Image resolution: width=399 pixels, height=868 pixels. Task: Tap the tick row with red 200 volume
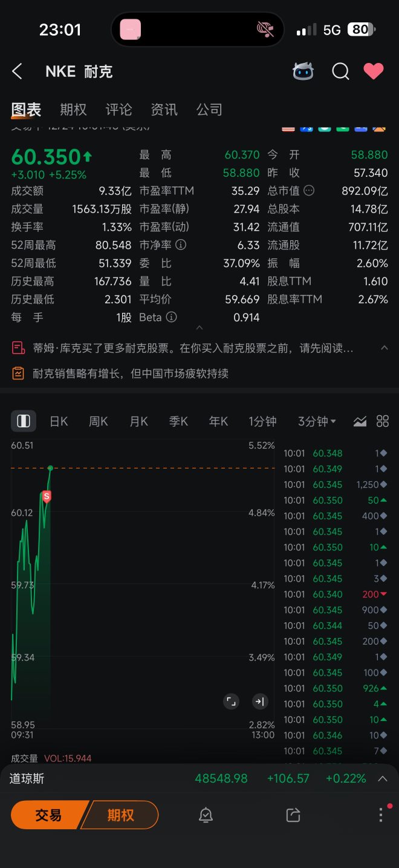point(336,594)
